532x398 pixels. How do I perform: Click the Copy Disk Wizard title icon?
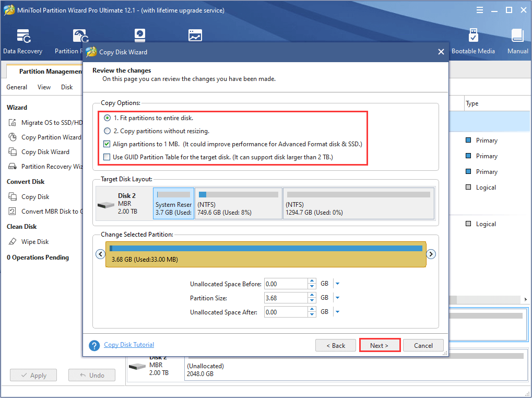coord(91,52)
